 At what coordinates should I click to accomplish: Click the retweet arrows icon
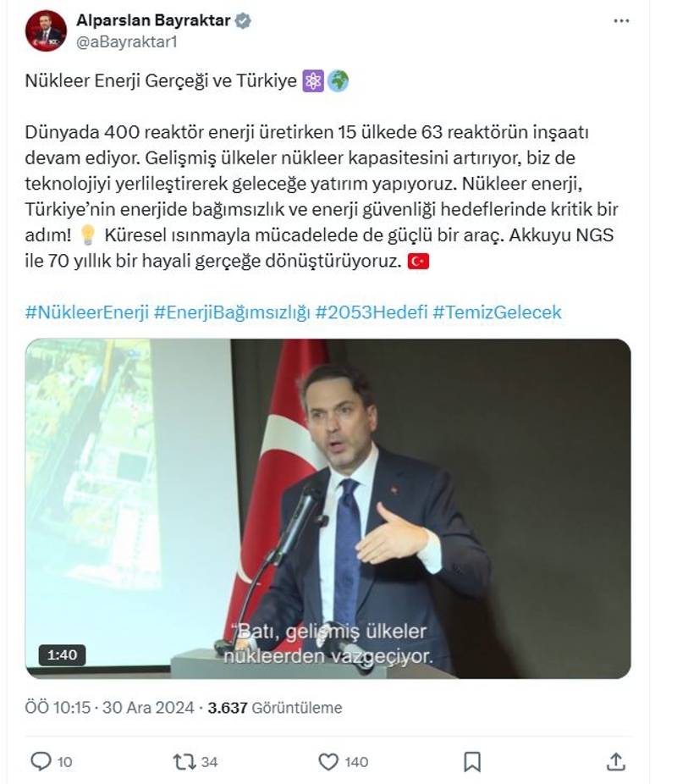coord(184,761)
